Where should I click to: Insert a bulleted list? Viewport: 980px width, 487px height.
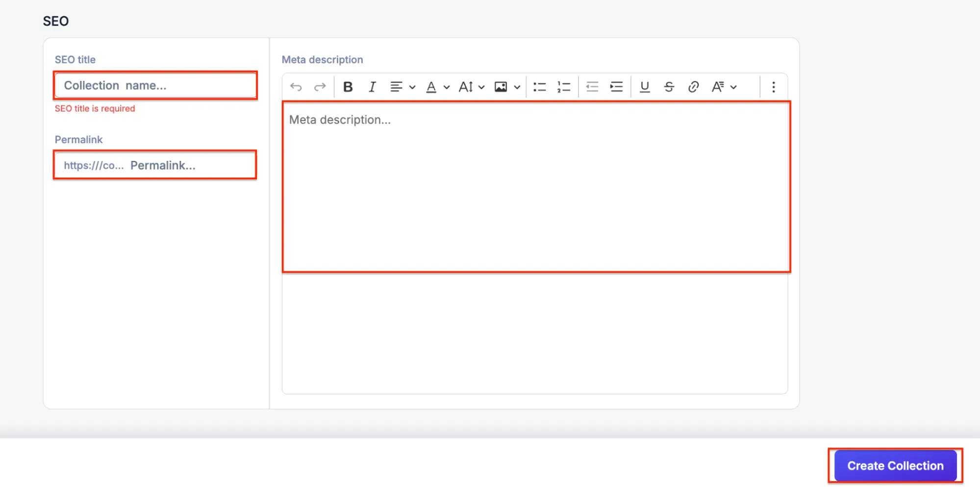point(539,87)
